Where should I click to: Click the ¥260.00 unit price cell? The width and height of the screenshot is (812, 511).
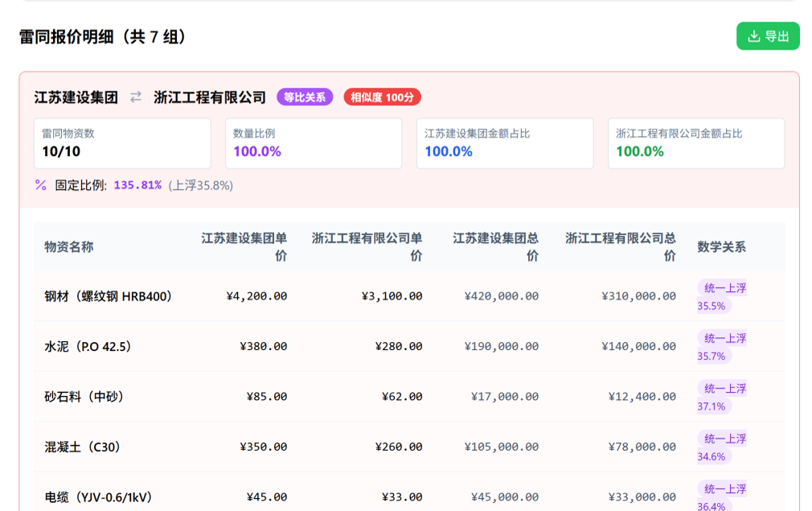pyautogui.click(x=399, y=447)
